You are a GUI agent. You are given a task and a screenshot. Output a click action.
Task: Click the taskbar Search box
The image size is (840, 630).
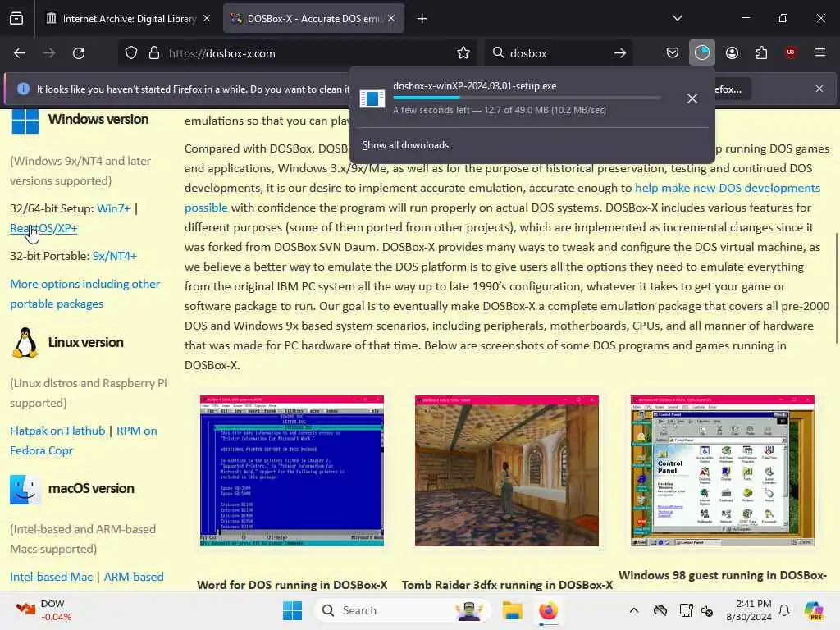pos(402,610)
